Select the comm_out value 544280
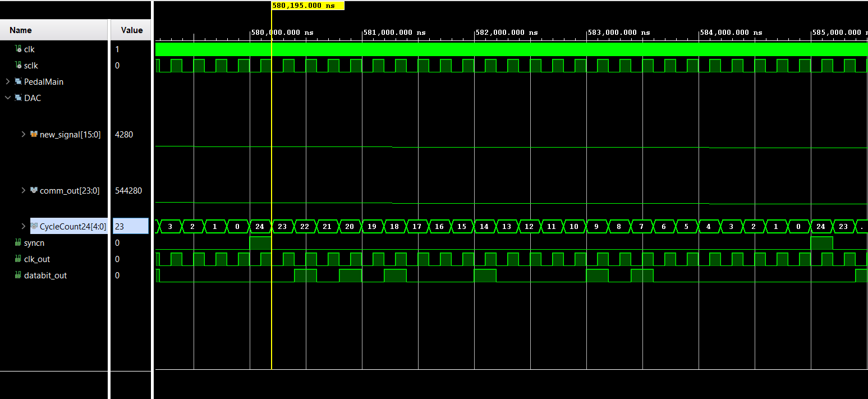868x399 pixels. [128, 191]
